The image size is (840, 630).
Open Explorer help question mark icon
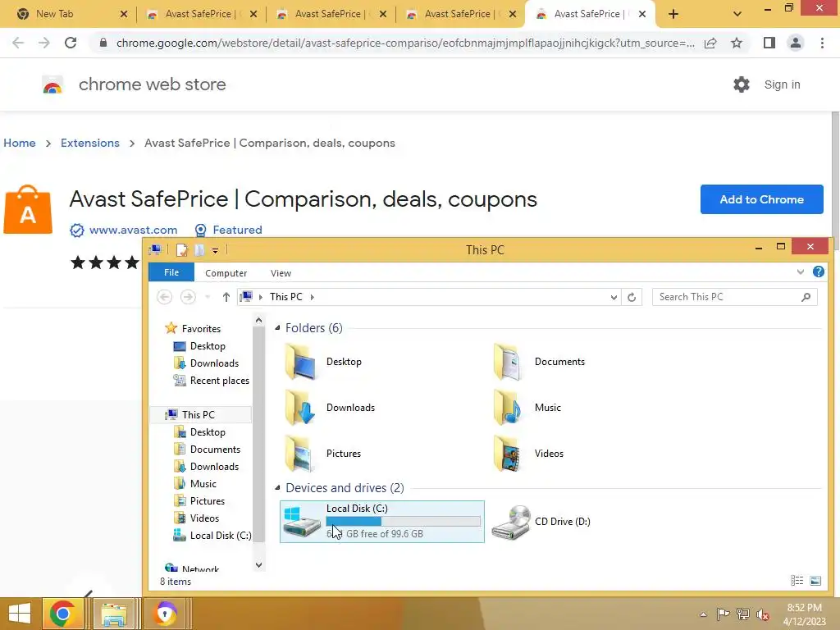819,272
